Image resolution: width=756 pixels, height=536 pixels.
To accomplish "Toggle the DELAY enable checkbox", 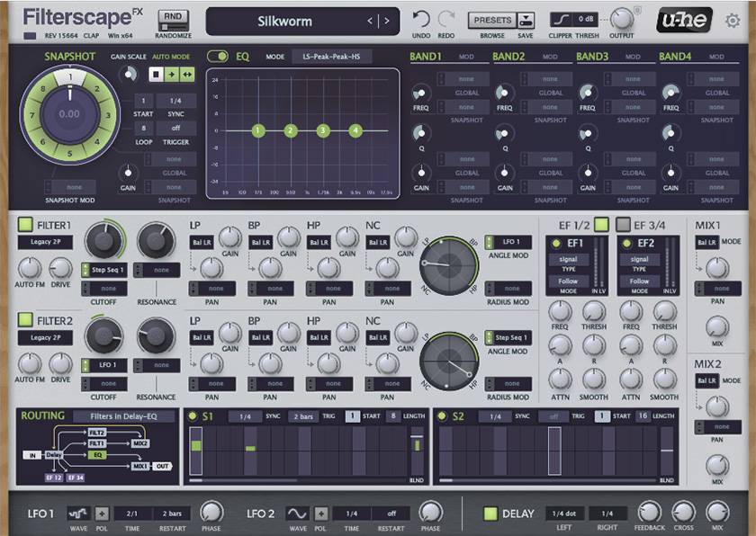I will pyautogui.click(x=490, y=514).
